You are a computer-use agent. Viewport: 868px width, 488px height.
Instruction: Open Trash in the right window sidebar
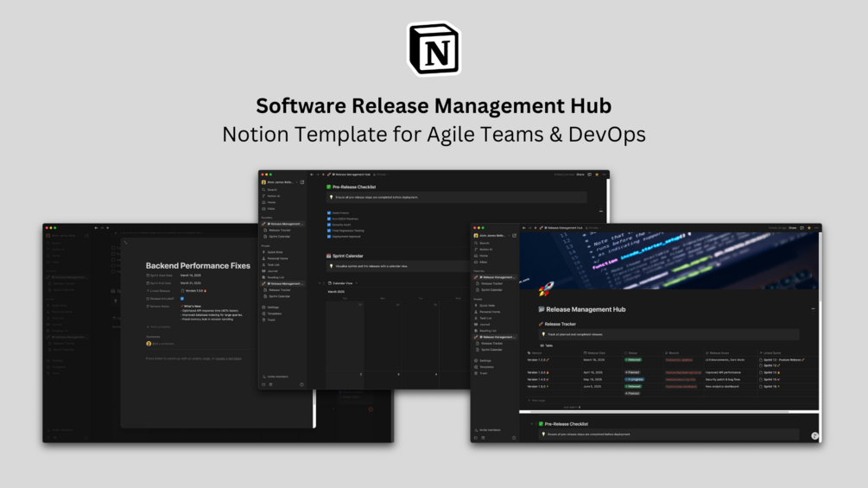pos(482,373)
